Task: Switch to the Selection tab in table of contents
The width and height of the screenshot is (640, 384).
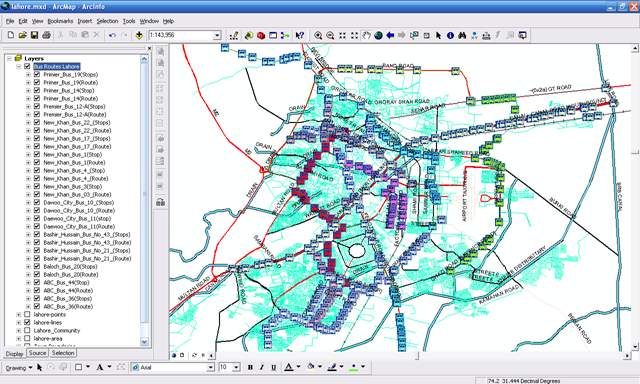Action: [63, 353]
